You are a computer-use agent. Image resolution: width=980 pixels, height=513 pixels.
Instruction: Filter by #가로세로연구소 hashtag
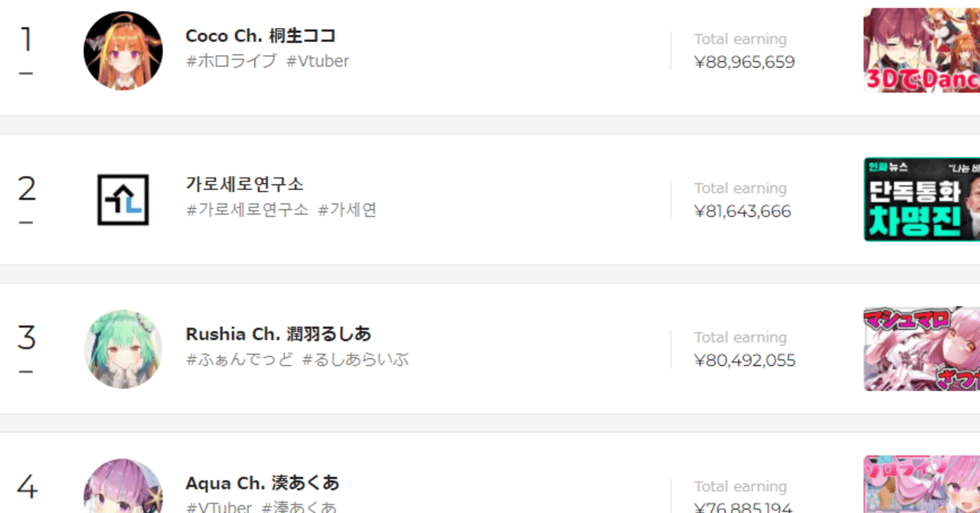click(x=247, y=210)
